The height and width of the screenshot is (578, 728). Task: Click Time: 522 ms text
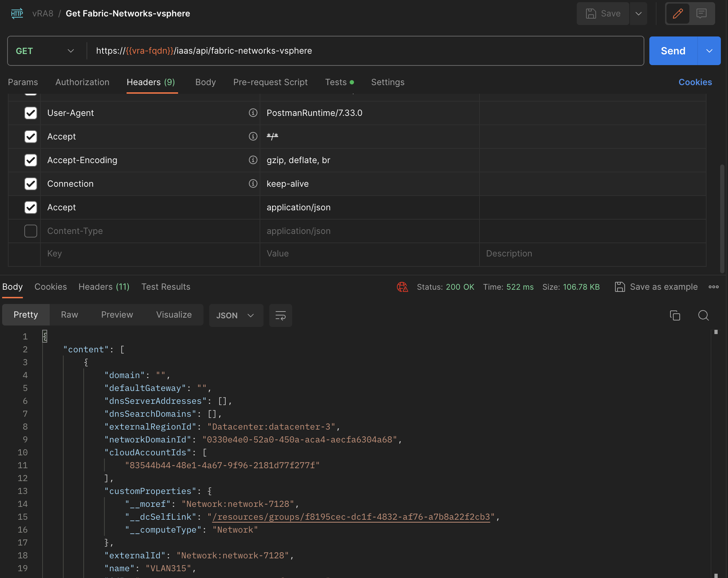point(508,287)
